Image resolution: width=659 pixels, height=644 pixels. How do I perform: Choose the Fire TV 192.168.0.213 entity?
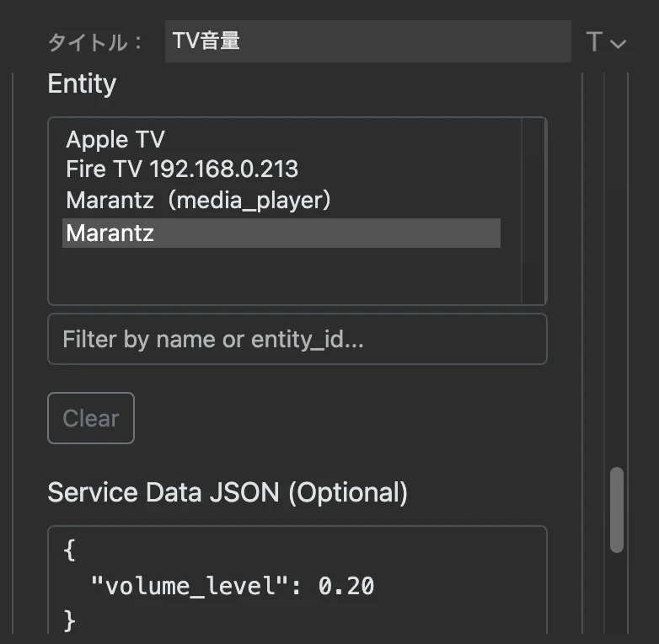182,169
